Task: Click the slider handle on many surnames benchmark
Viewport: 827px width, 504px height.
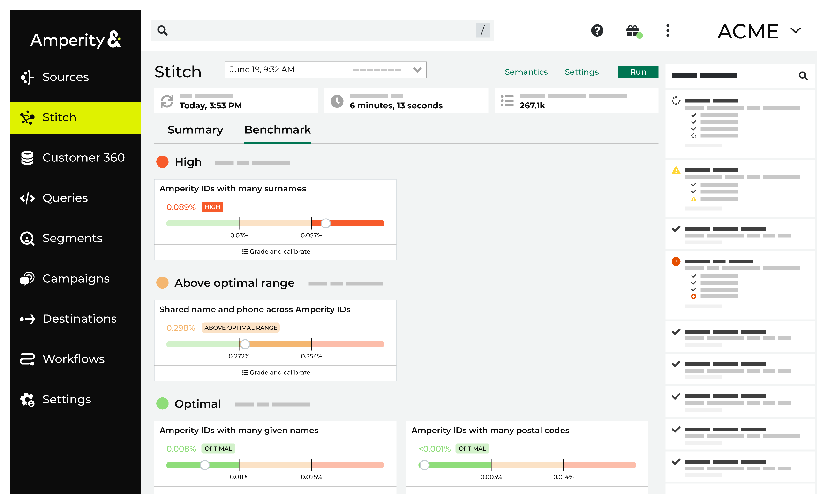Action: 326,223
